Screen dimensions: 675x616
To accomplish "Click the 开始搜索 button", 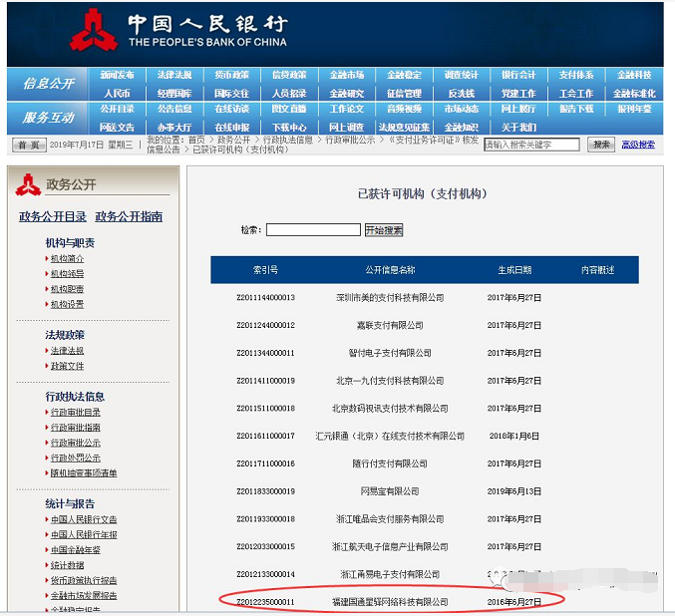I will 384,230.
